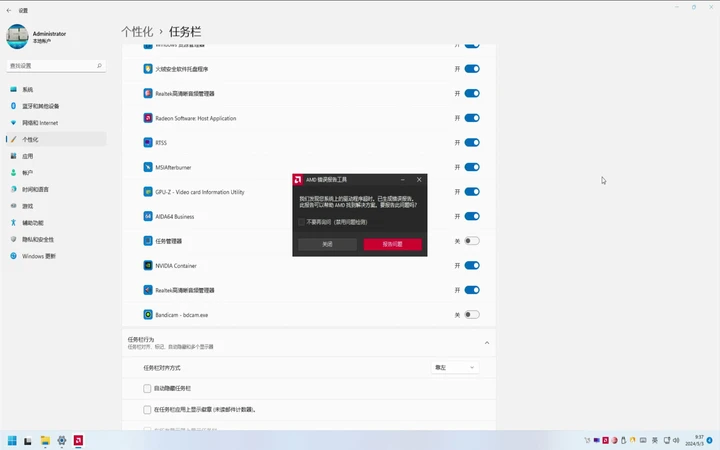Click the keyboard tray icon
Screen dimensions: 720x450
coord(643,440)
